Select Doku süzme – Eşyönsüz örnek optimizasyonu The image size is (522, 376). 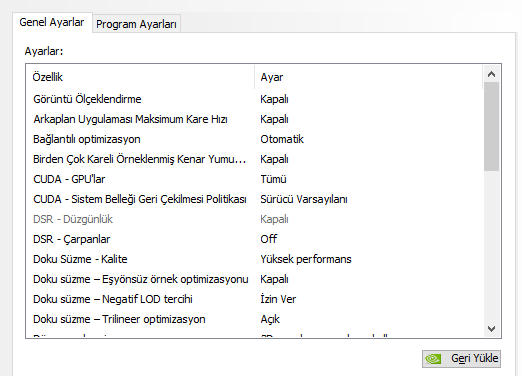tap(255, 279)
